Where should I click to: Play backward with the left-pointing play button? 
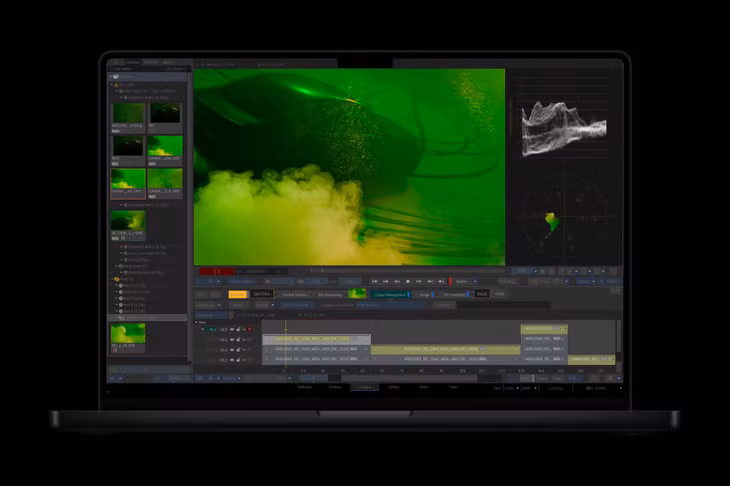(397, 281)
